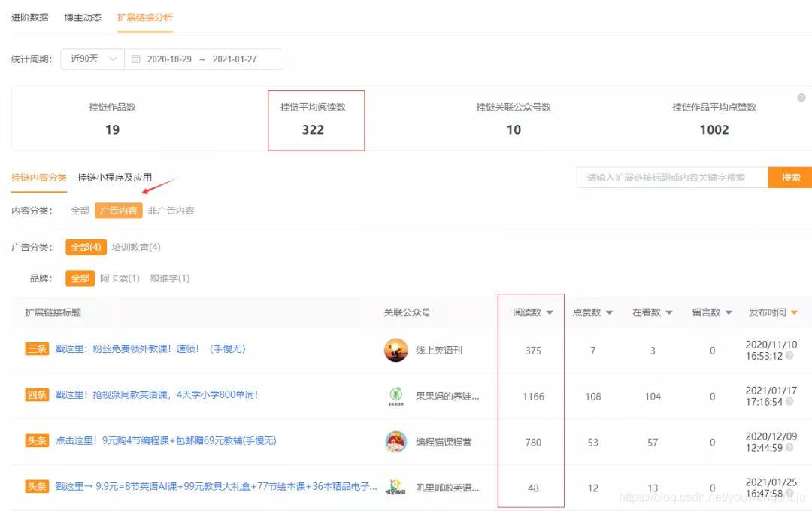Sort table by 点赞数 column

pyautogui.click(x=592, y=313)
